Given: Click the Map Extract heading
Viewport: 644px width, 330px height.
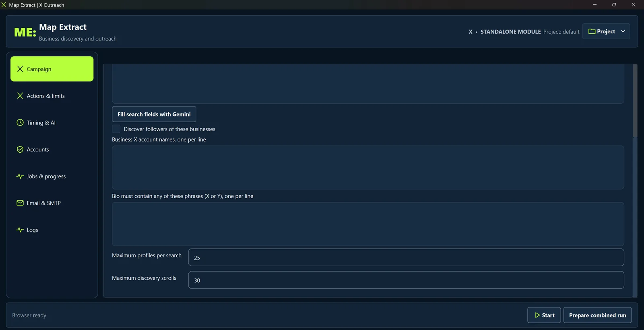Looking at the screenshot, I should click(63, 27).
